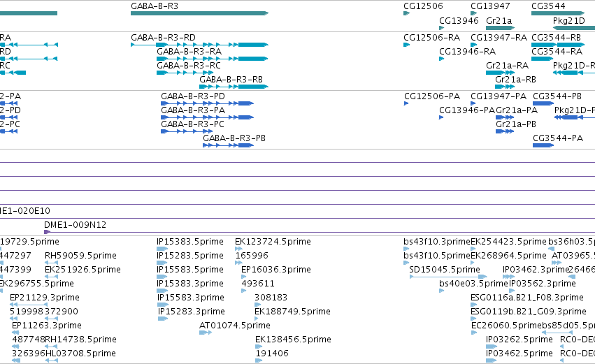The height and width of the screenshot is (364, 595).
Task: Click the EP21129.3prime EST label
Action: point(45,298)
